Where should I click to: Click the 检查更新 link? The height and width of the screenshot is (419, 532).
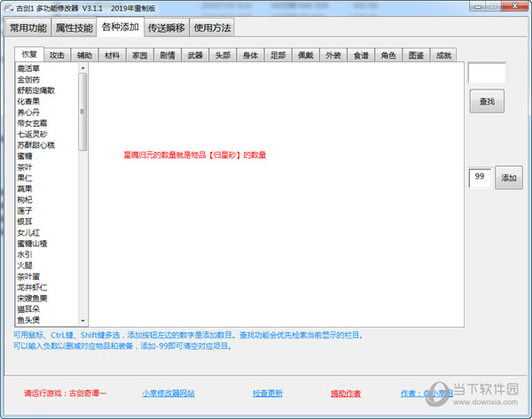tap(268, 392)
